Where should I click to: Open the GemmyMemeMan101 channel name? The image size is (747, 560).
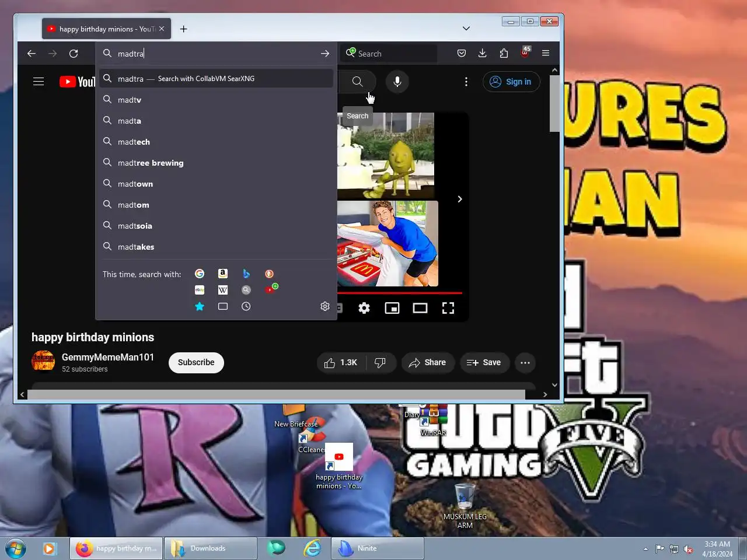coord(108,357)
